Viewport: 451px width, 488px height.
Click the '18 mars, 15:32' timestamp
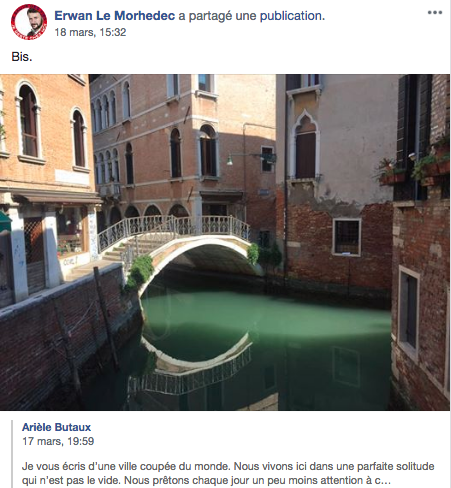[90, 32]
